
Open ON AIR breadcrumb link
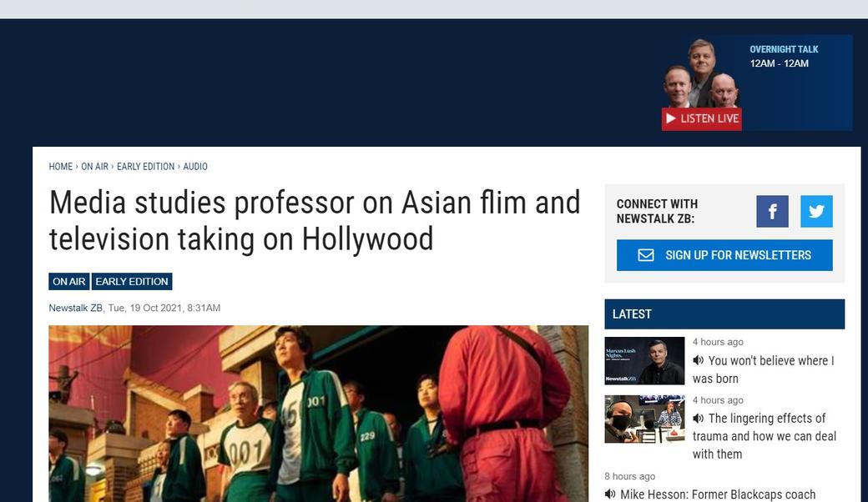(94, 167)
